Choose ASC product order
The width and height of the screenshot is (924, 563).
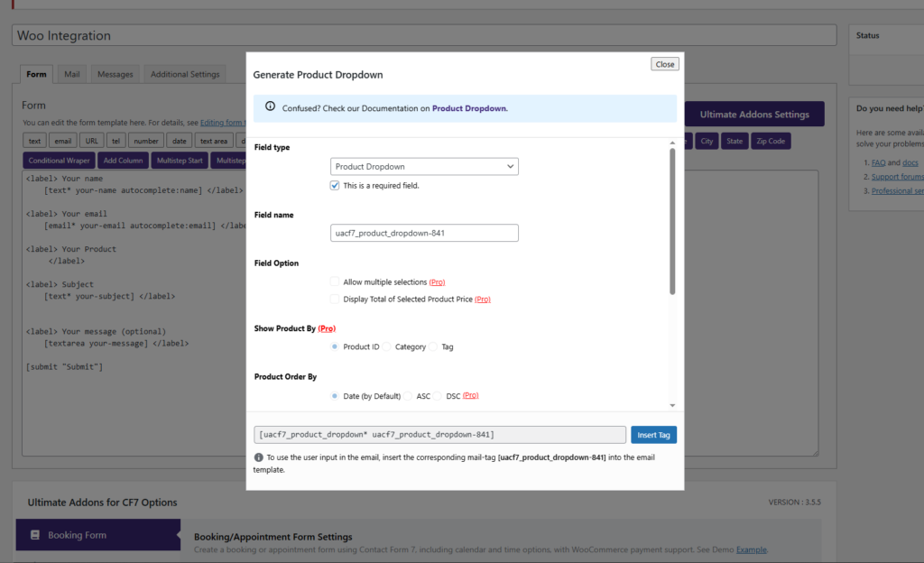pos(408,396)
